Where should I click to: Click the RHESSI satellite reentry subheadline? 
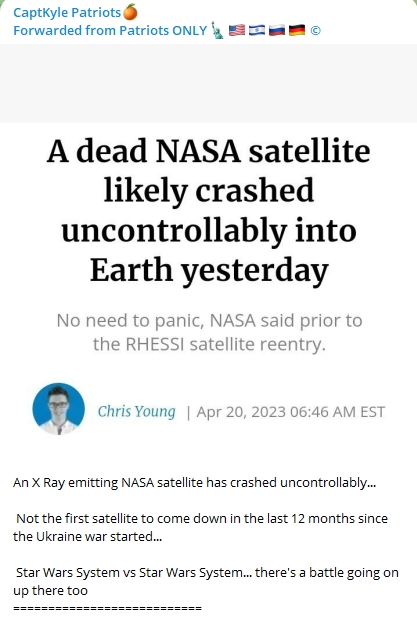(x=209, y=332)
